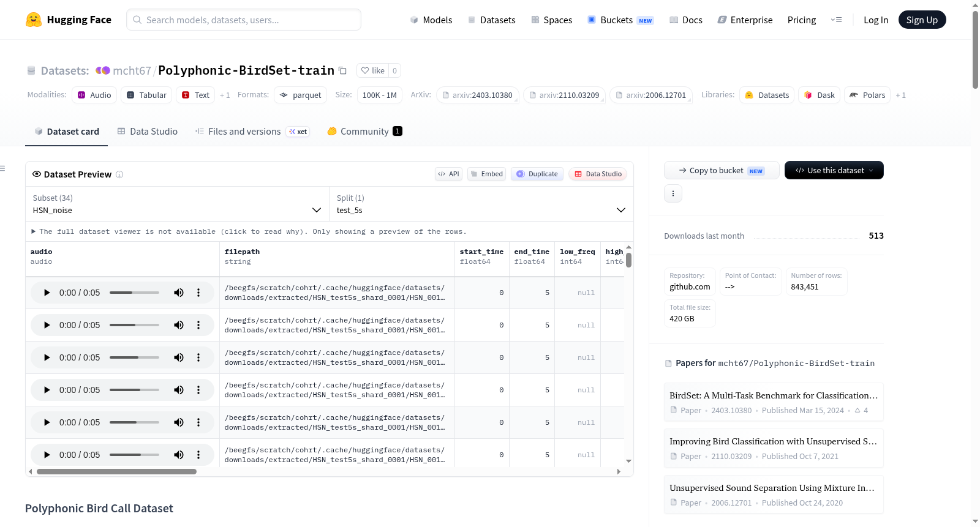
Task: Show the +1 additional modality
Action: click(225, 95)
